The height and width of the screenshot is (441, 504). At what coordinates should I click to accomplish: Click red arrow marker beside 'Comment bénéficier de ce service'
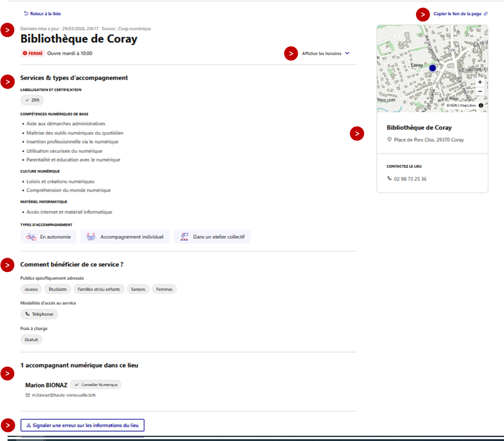(8, 265)
